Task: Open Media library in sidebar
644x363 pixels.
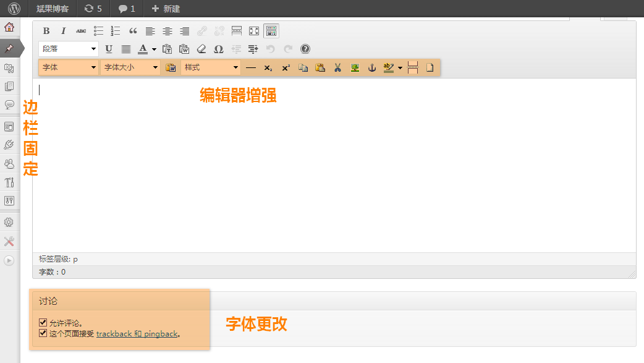Action: pos(9,68)
